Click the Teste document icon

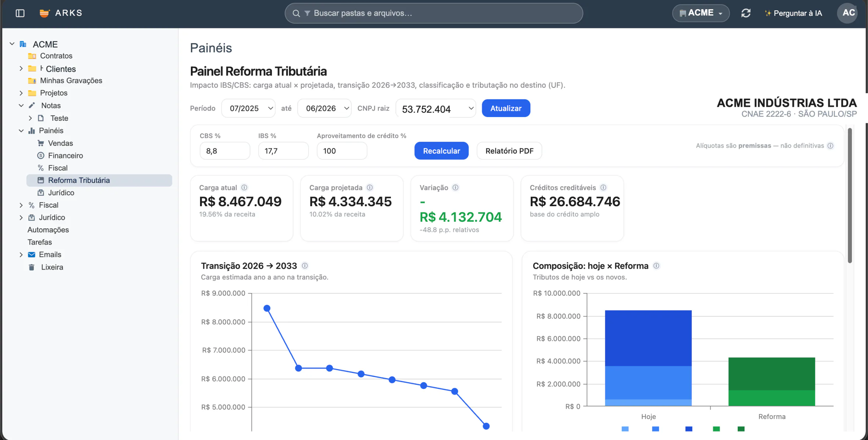tap(41, 118)
